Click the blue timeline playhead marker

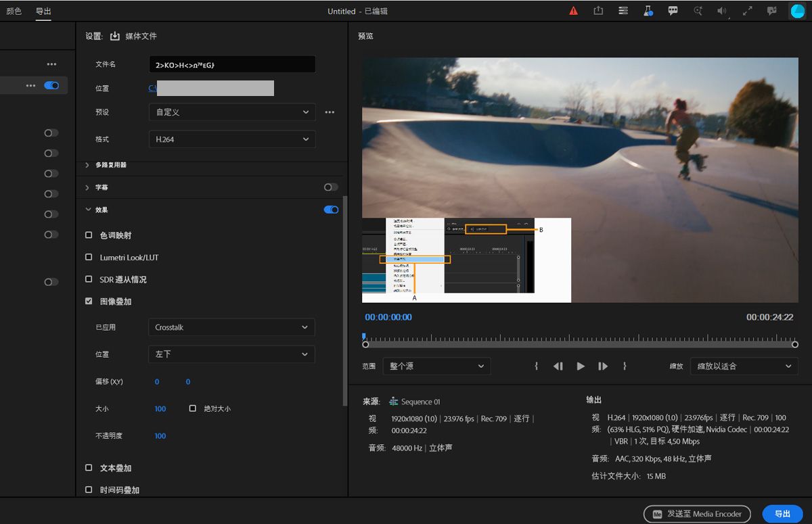click(x=364, y=336)
